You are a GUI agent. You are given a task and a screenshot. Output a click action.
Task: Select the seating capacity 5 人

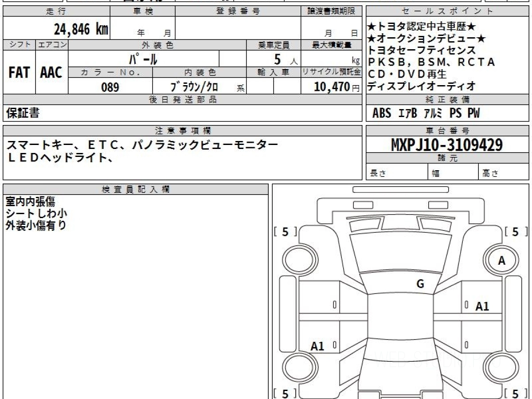click(286, 59)
